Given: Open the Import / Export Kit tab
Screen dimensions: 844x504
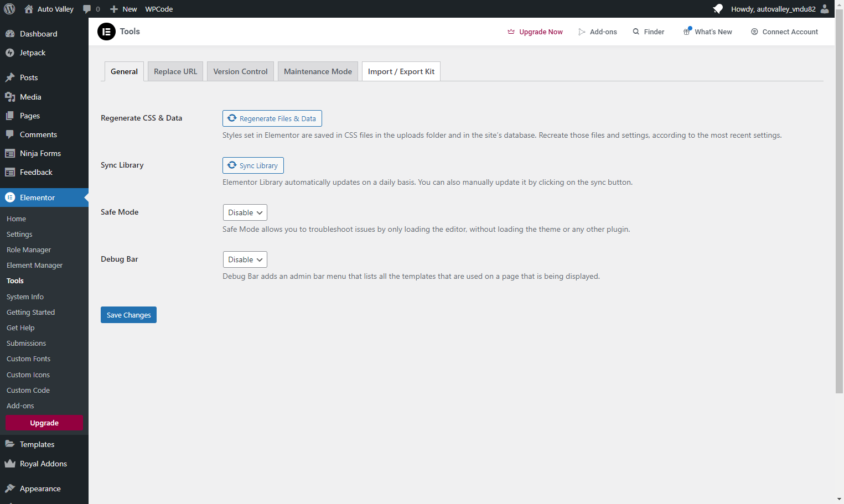Looking at the screenshot, I should pyautogui.click(x=401, y=71).
